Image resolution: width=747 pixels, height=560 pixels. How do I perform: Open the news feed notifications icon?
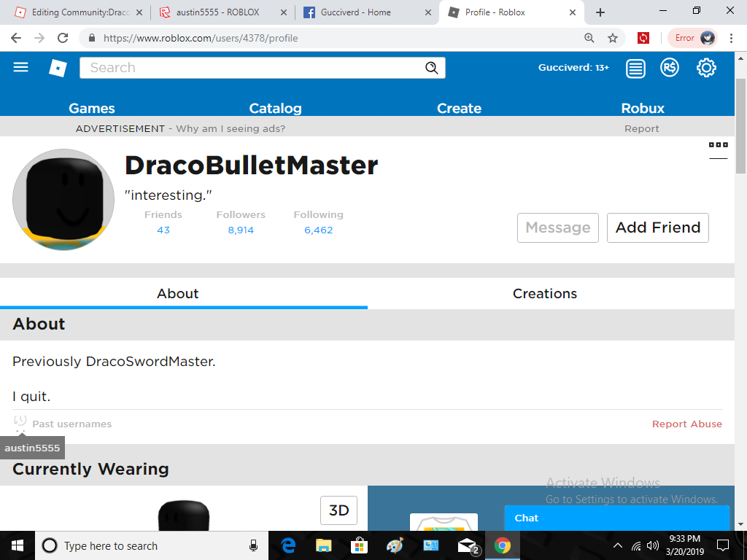tap(636, 68)
